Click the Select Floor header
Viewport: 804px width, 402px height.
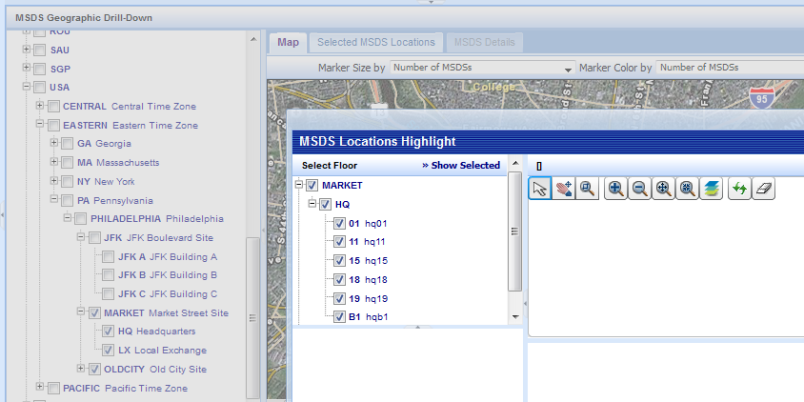coord(330,166)
